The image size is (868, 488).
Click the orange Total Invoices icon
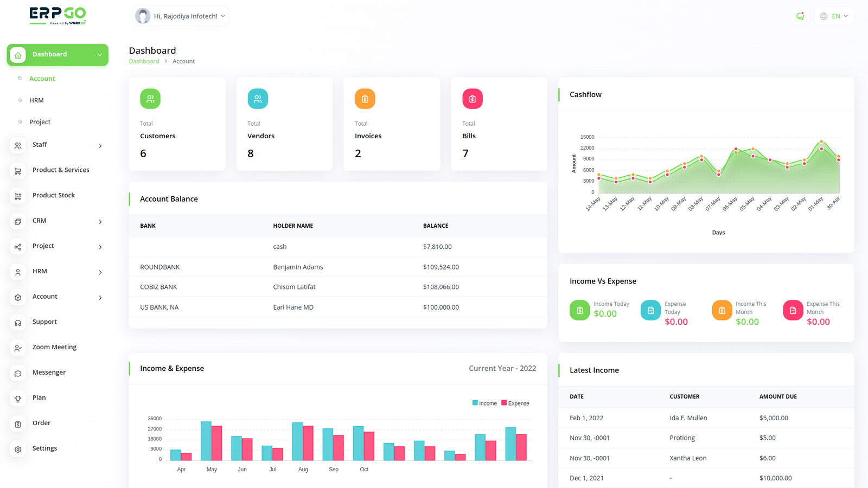365,99
